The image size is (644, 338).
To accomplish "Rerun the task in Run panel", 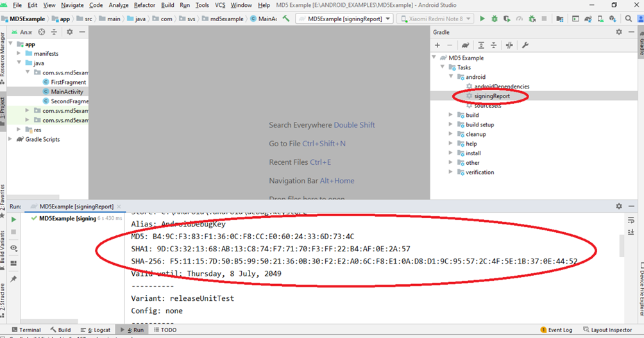I will point(13,219).
